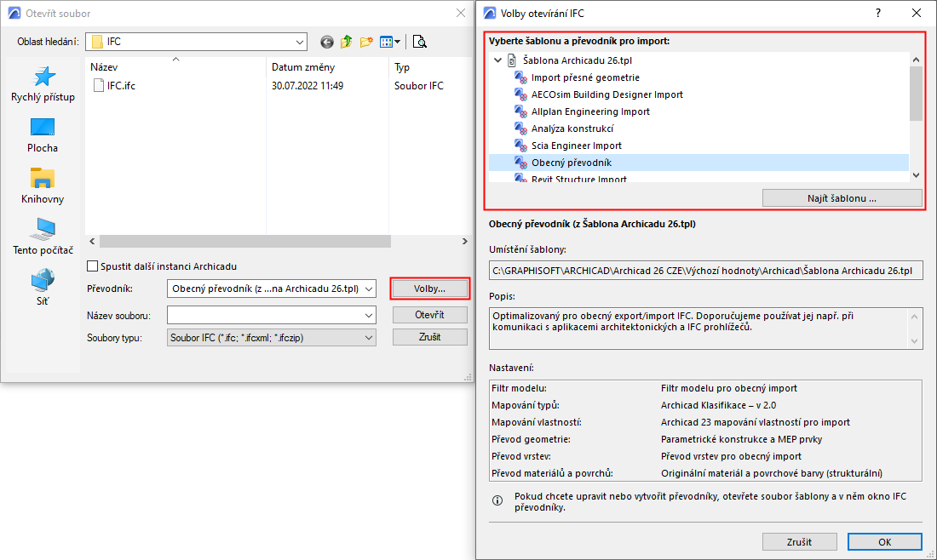The width and height of the screenshot is (937, 560).
Task: Click Zrušit in Volby otevírání IFC dialog
Action: click(799, 542)
